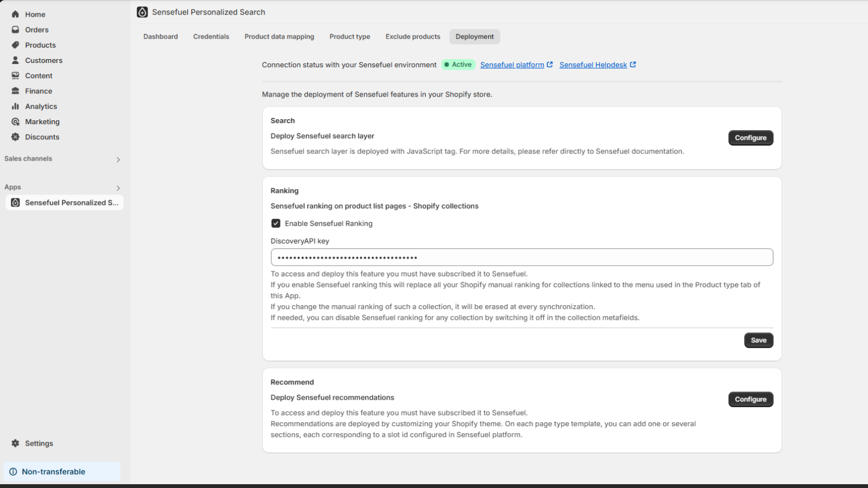Uncheck Enable Sensefuel Ranking checkbox
This screenshot has height=488, width=868.
276,223
